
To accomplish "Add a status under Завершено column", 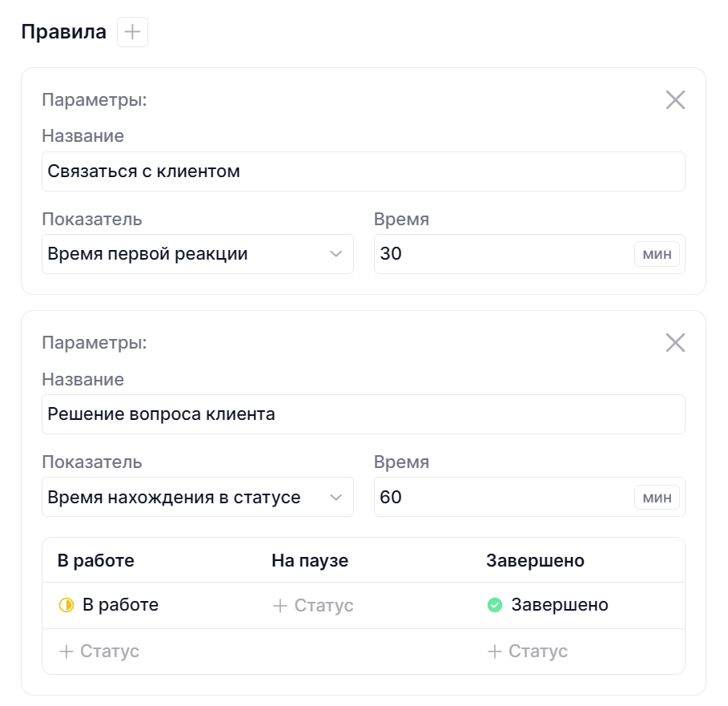I will coord(528,652).
